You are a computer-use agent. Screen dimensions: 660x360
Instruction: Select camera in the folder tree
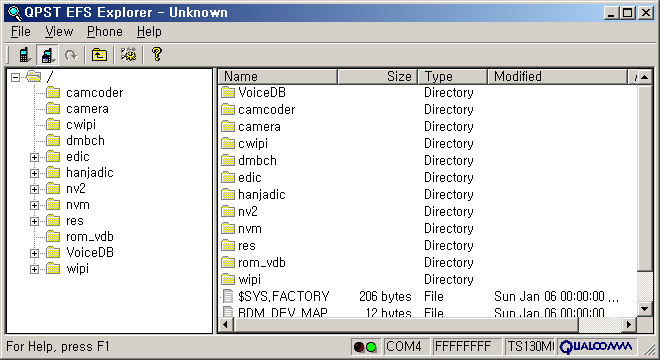88,109
